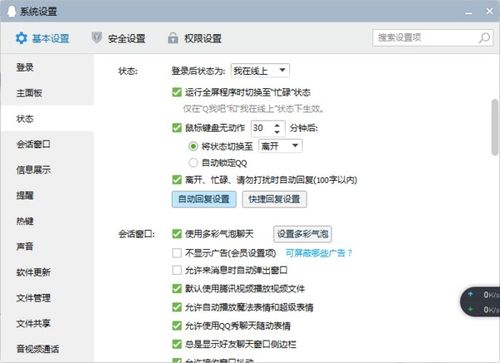Image resolution: width=500 pixels, height=363 pixels.
Task: Toggle 运行全屏程序时切换至忙碌状态 checkbox
Action: [177, 92]
